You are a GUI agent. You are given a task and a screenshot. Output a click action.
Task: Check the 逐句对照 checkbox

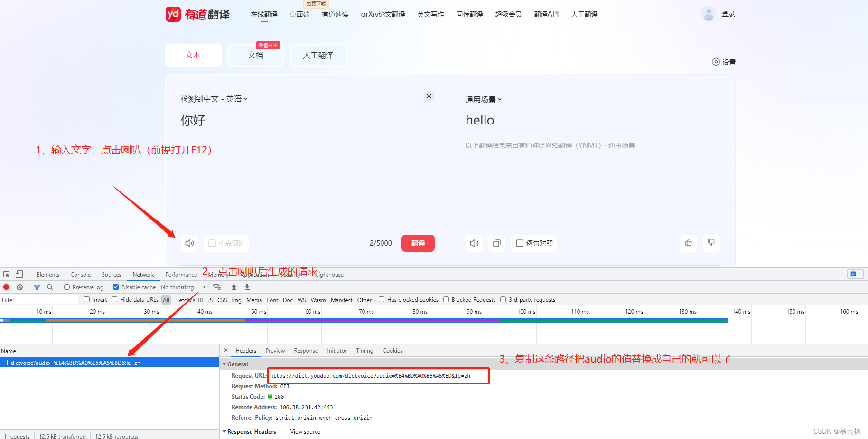[x=520, y=243]
